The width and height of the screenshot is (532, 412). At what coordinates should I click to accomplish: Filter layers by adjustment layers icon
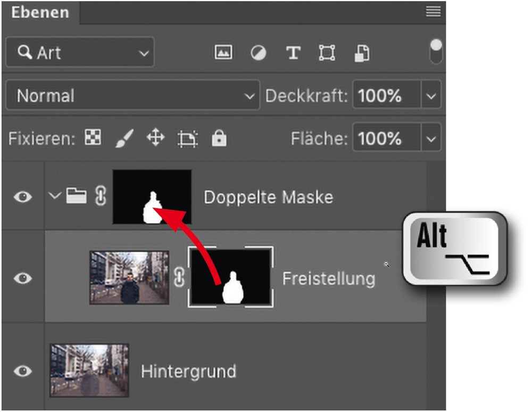(x=258, y=53)
